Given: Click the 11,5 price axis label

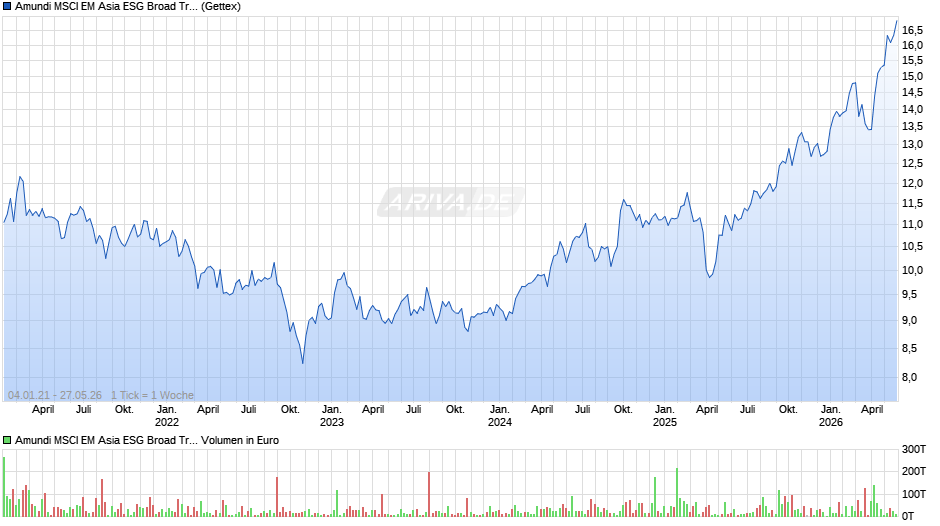Looking at the screenshot, I should 912,203.
